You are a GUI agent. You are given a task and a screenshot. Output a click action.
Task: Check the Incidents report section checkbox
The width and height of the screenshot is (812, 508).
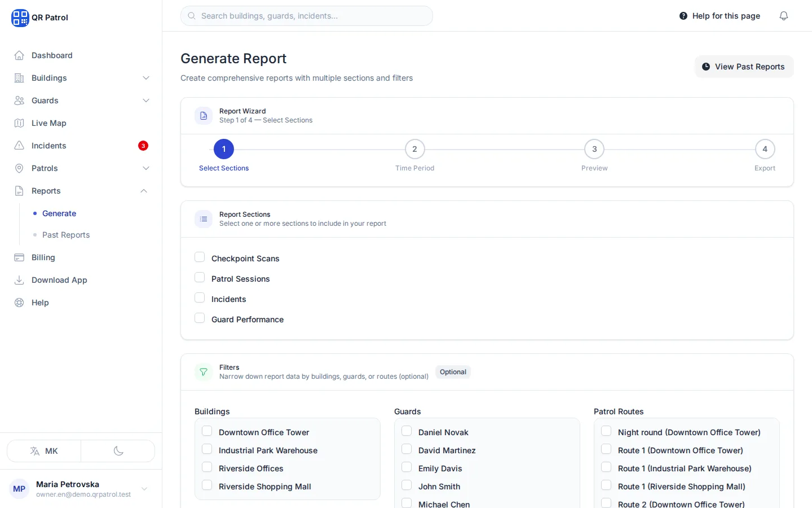(200, 298)
